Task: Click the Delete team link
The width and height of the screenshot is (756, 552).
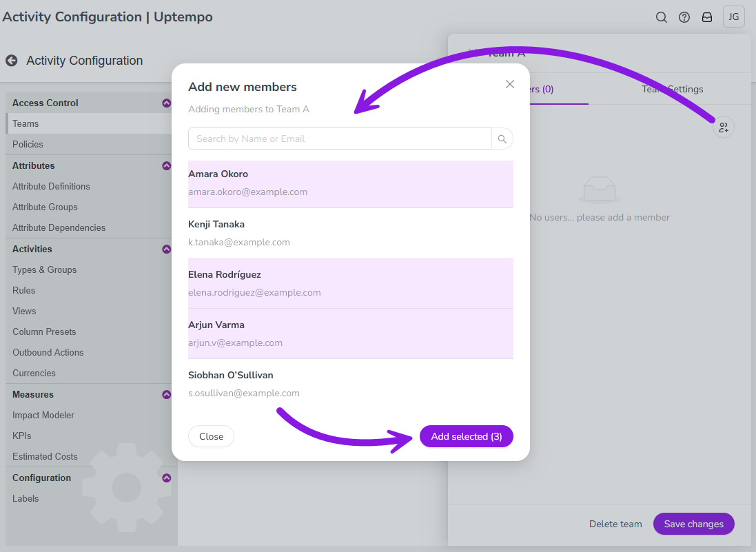Action: click(x=615, y=524)
